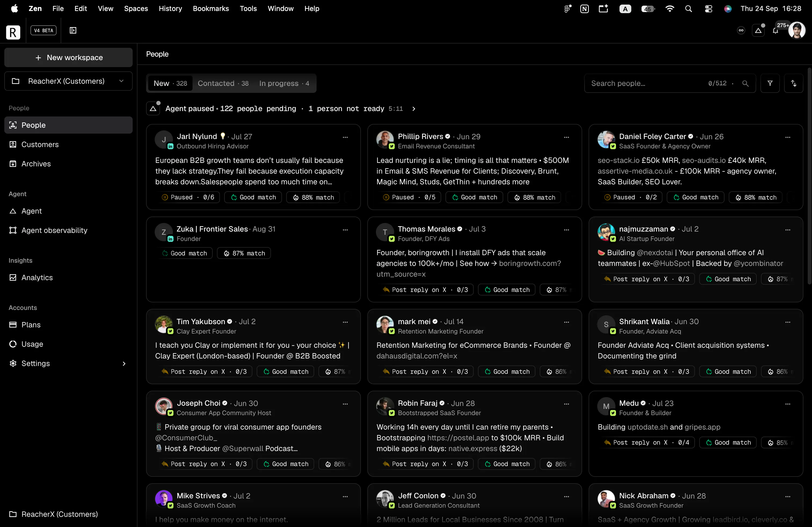Toggle the sidebar panel icon
Screen dimensions: 812x527
pyautogui.click(x=73, y=30)
